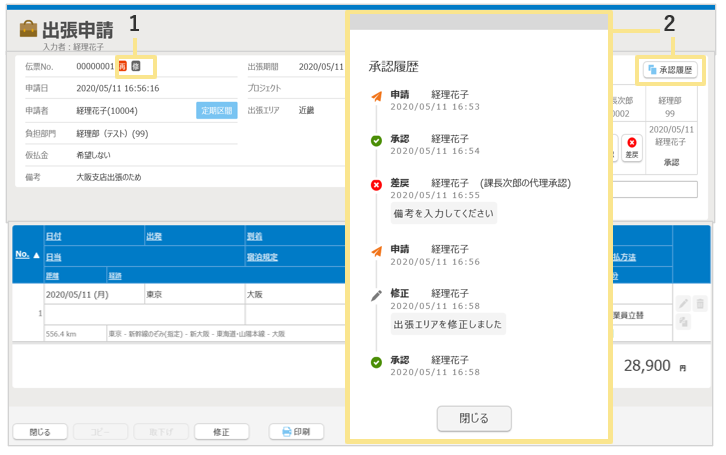Screen dimensions: 726x455
Task: Click the green 承認 check icon at 16:54
Action: [x=376, y=141]
